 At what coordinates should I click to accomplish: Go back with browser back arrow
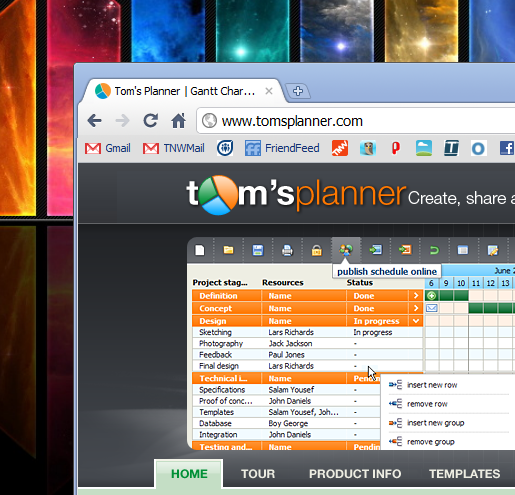95,121
